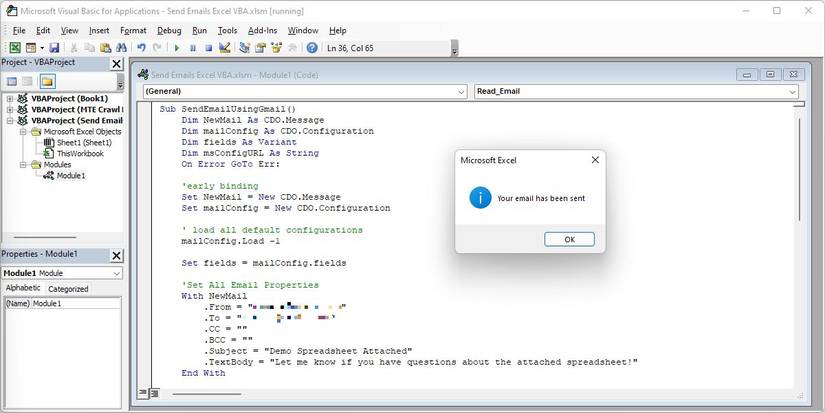Click the Redo toolbar icon
Image resolution: width=825 pixels, height=413 pixels.
(157, 48)
